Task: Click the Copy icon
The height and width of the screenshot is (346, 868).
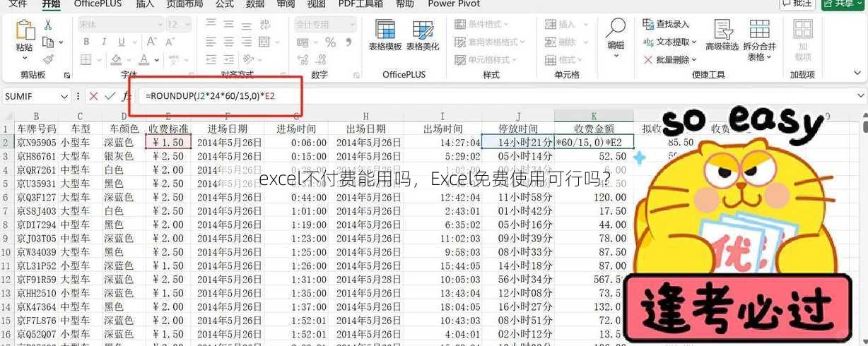Action: tap(48, 42)
